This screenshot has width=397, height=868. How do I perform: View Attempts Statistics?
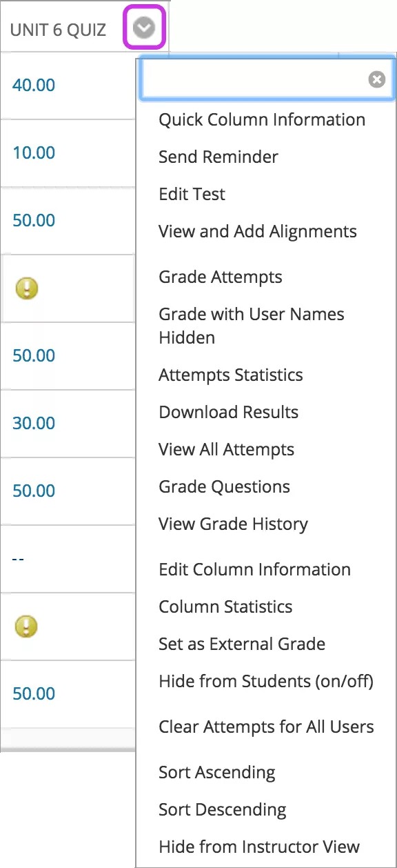pos(231,375)
